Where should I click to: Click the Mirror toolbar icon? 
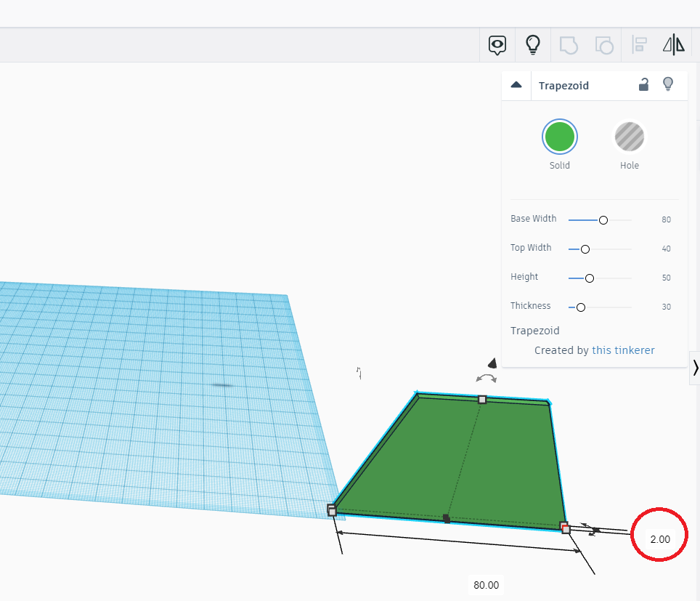pyautogui.click(x=674, y=44)
